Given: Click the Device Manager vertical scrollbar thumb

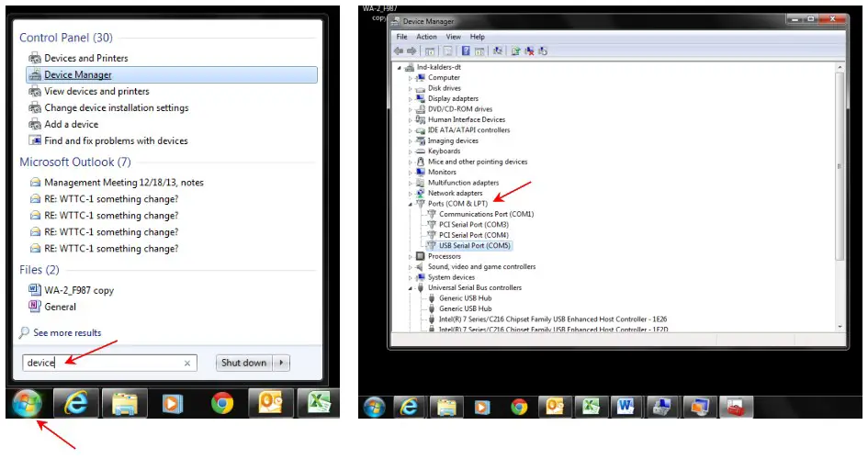Looking at the screenshot, I should coord(840,166).
